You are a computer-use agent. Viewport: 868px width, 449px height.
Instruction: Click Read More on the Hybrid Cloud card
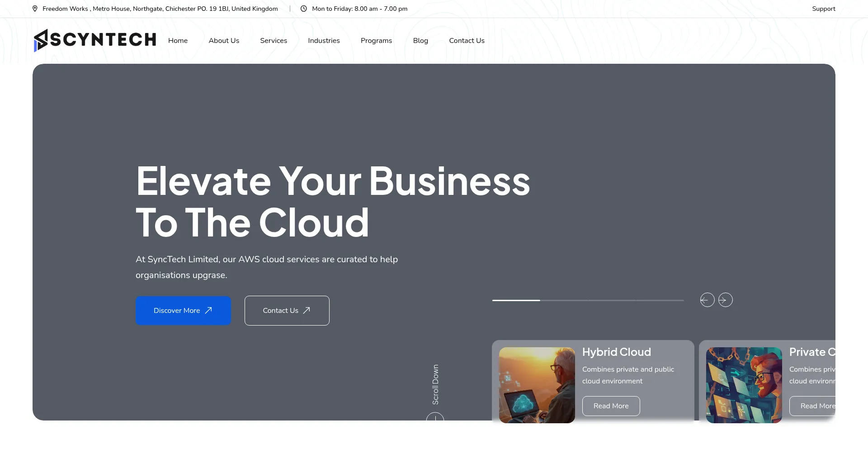[611, 406]
